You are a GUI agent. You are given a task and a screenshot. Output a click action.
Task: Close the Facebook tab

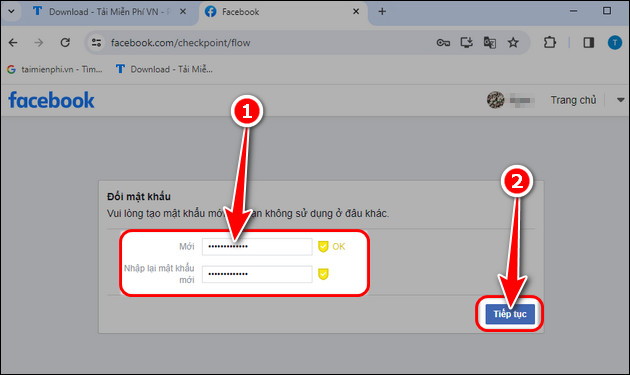(x=356, y=12)
